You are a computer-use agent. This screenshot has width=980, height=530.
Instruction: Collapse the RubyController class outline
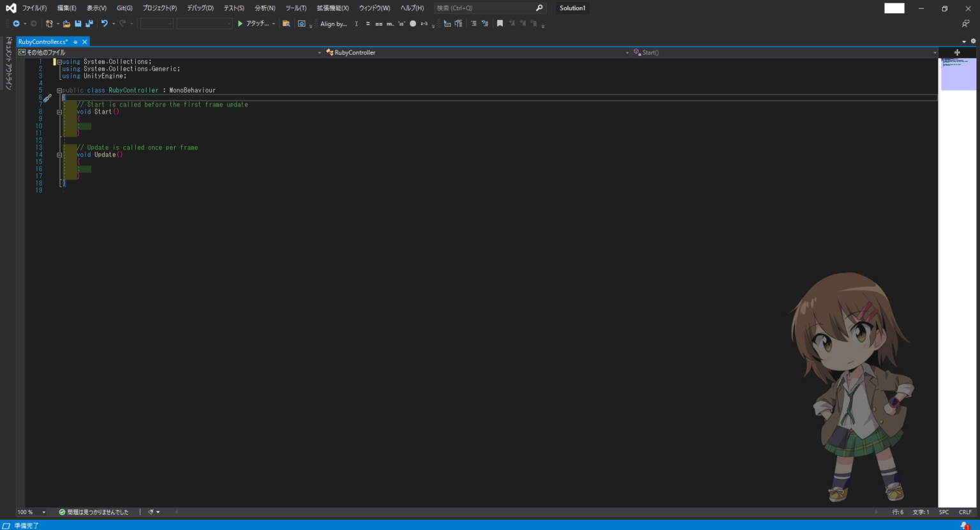(x=59, y=91)
